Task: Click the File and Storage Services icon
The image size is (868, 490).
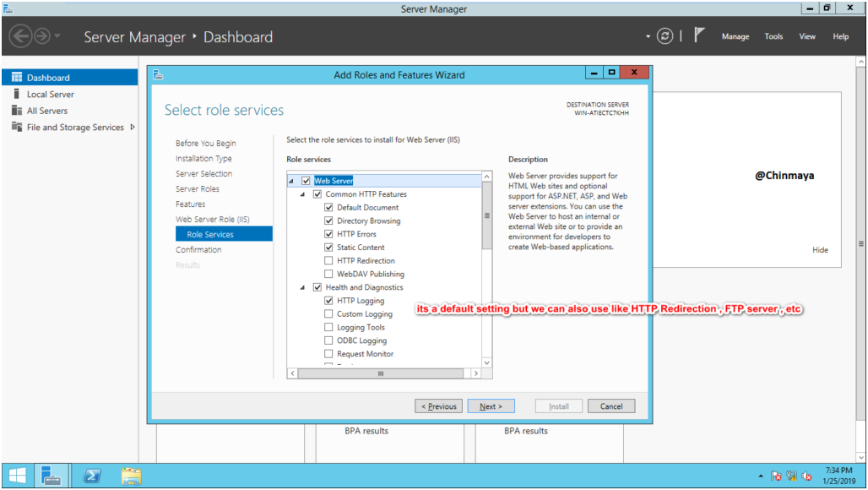Action: [17, 127]
